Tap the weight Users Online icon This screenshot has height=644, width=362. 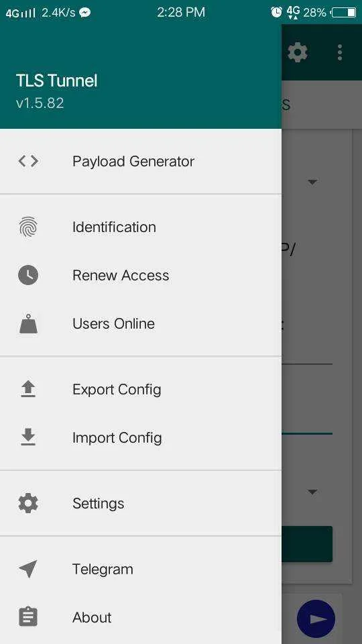pyautogui.click(x=28, y=323)
